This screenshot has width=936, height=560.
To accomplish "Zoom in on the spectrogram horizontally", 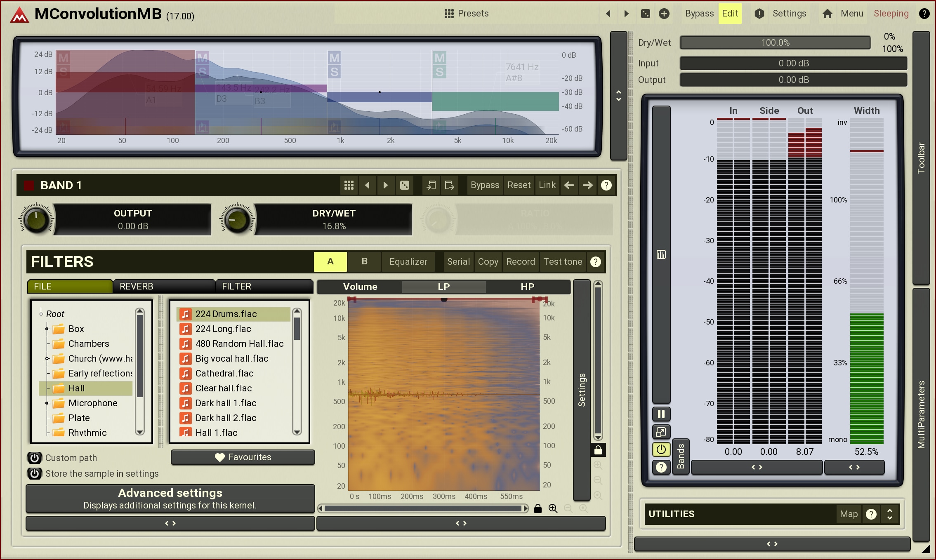I will coord(553,508).
